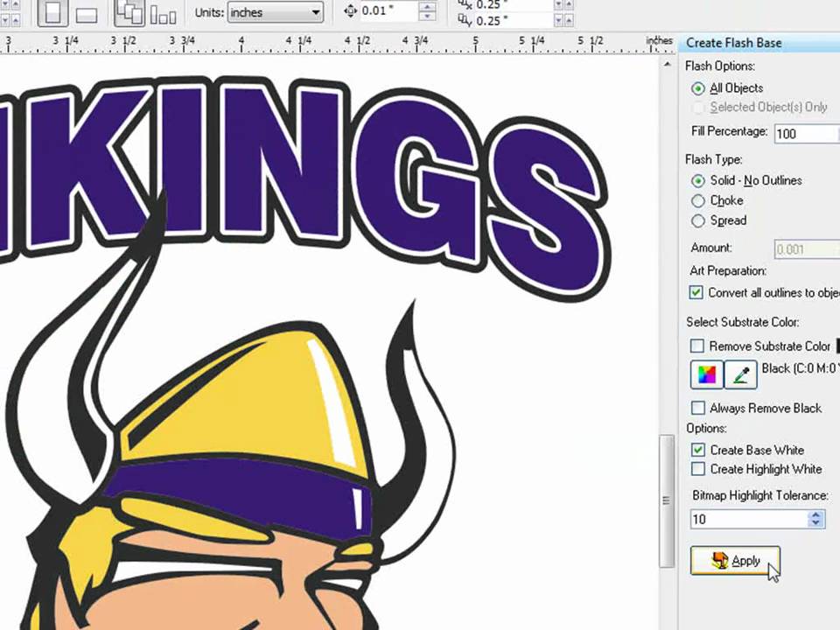
Task: Click the Y duplicate distance spinner arrows
Action: [563, 21]
